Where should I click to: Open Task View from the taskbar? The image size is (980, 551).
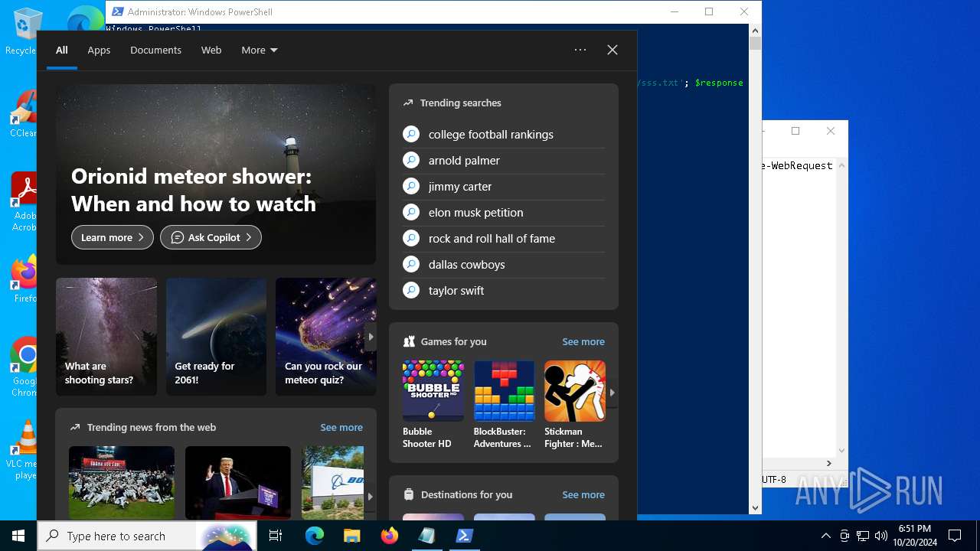point(276,536)
